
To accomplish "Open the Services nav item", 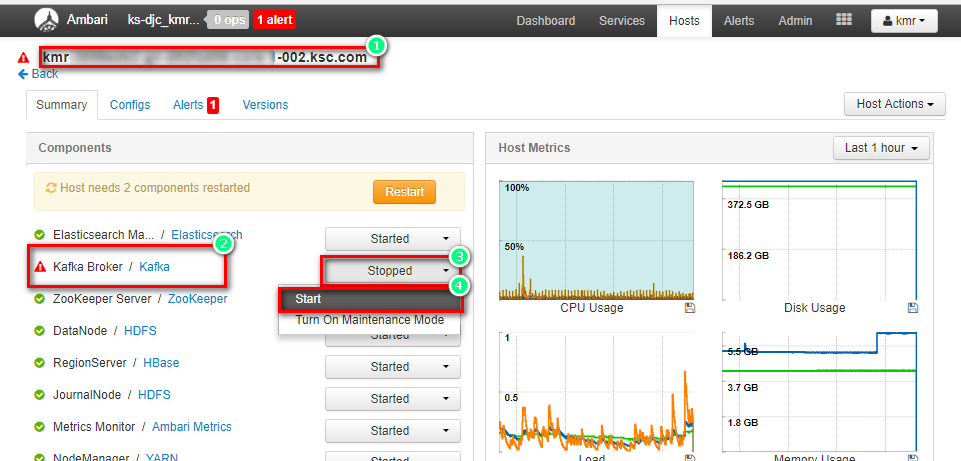I will 622,21.
